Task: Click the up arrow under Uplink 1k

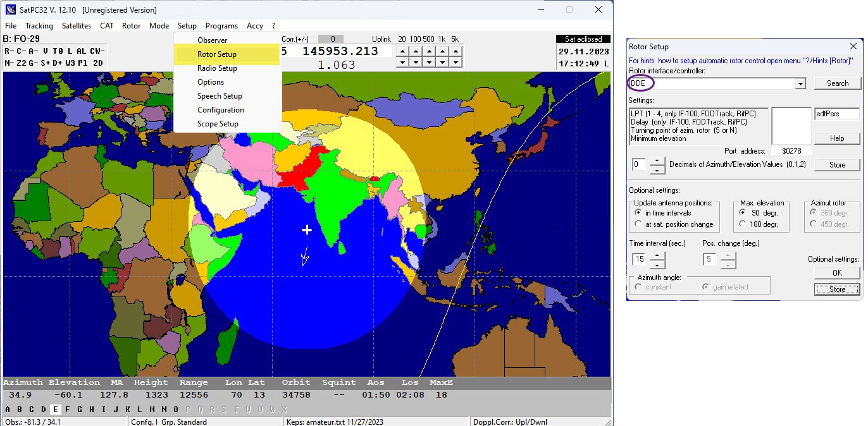Action: click(x=443, y=51)
